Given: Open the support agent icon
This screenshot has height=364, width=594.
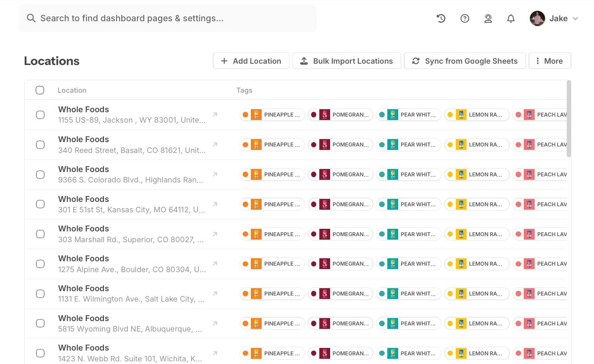Looking at the screenshot, I should 488,18.
